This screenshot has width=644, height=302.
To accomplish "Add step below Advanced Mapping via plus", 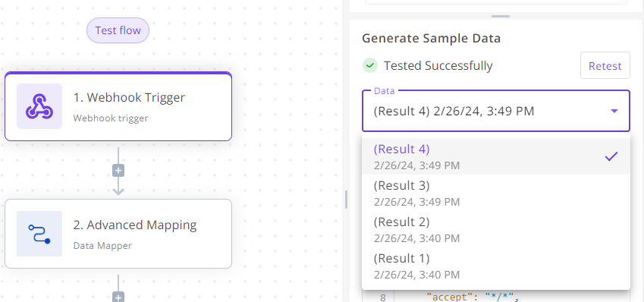I will click(x=118, y=297).
